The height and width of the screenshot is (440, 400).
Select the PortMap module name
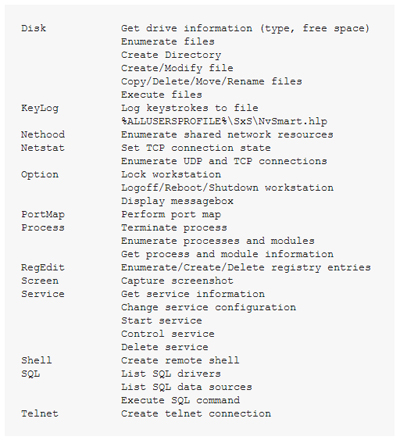43,214
